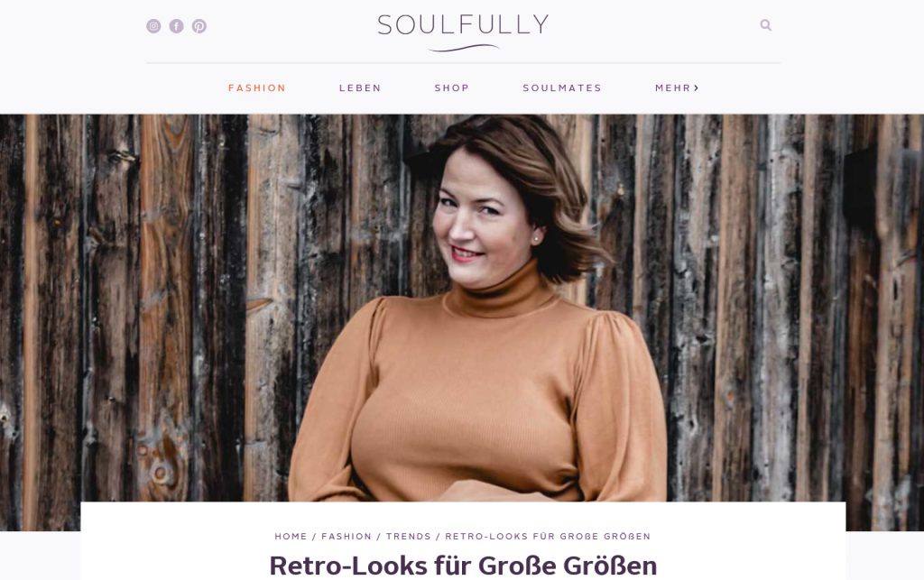Screen dimensions: 924x580
Task: Select the FASHION navigation item
Action: click(x=257, y=87)
